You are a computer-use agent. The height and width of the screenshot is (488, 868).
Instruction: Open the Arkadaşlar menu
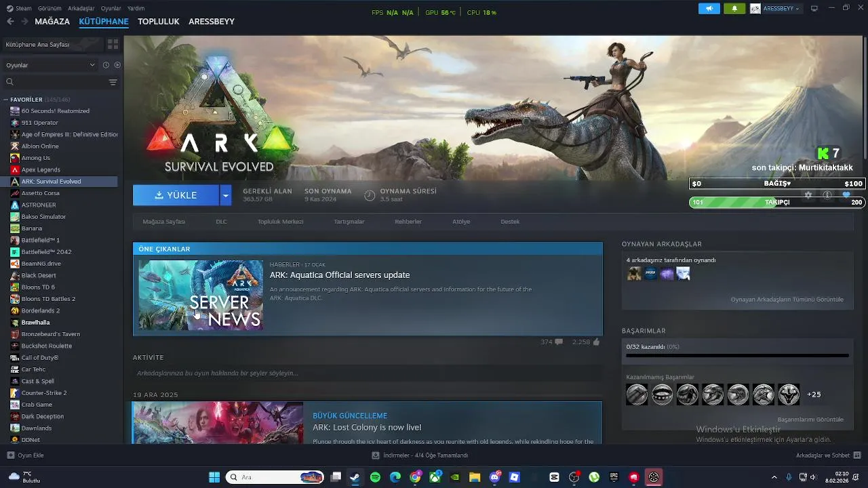(x=81, y=9)
